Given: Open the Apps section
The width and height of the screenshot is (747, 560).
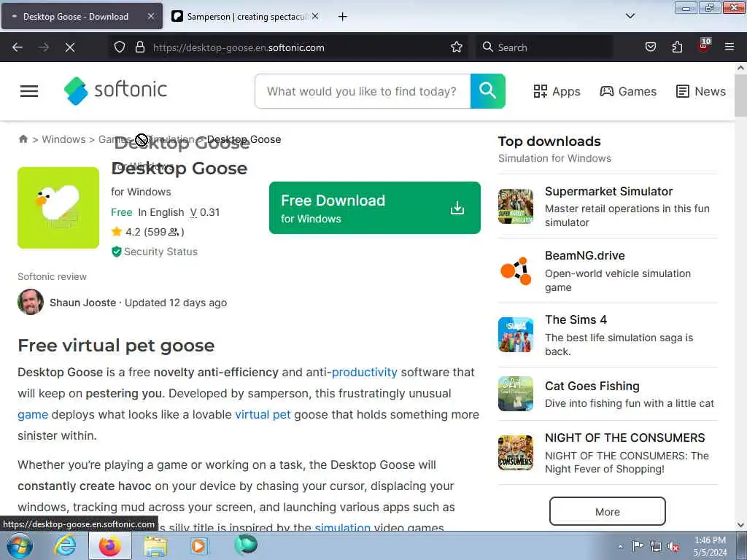Looking at the screenshot, I should 557,91.
